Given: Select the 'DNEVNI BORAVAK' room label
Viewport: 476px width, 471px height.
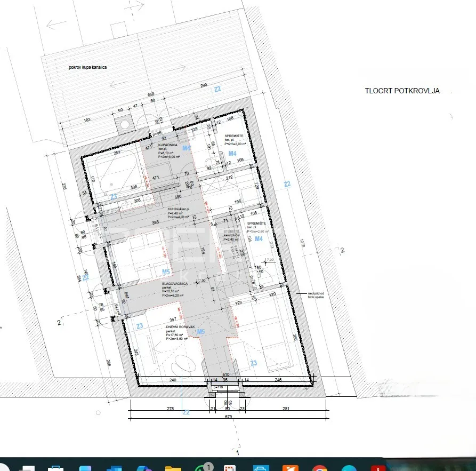Looking at the screenshot, I should [180, 327].
